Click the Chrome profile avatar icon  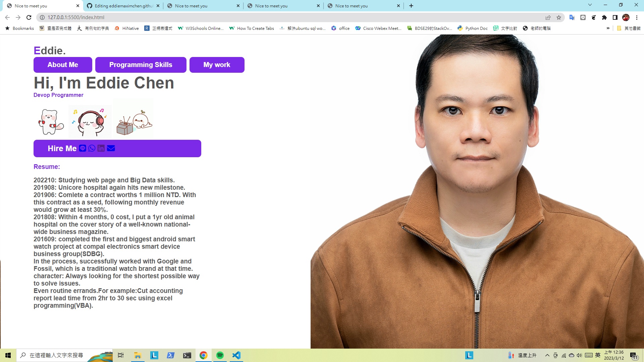point(626,17)
